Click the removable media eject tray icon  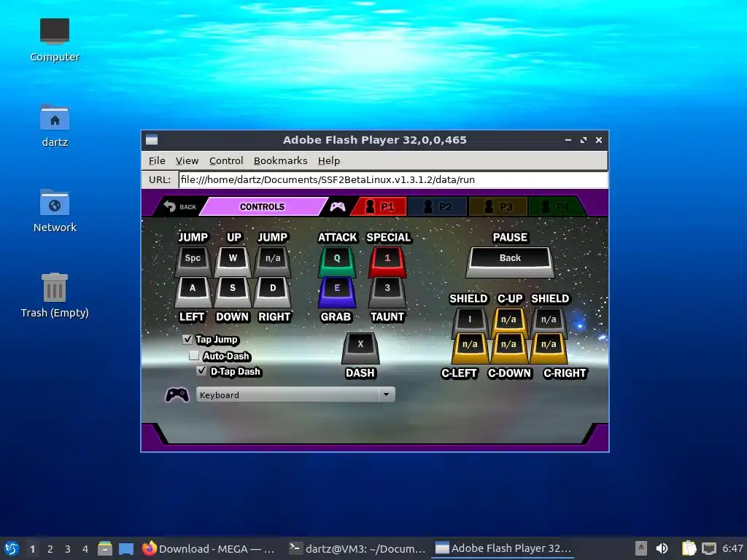[x=640, y=548]
